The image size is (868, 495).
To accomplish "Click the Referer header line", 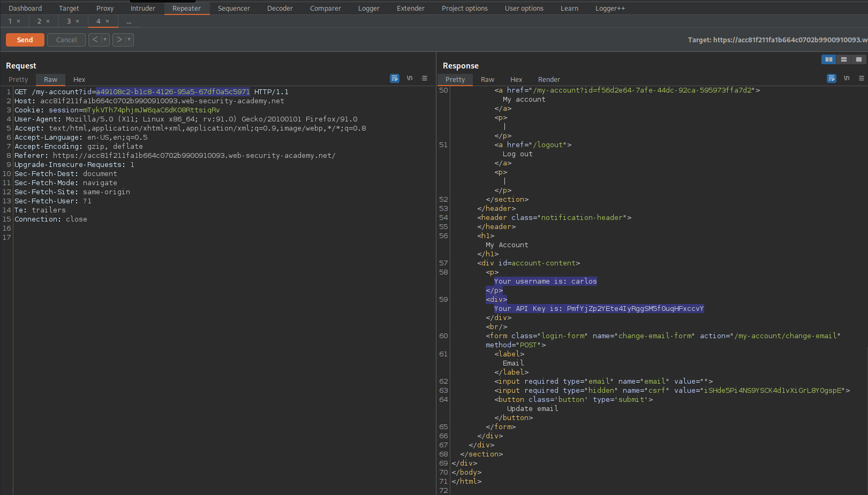I will pos(175,156).
